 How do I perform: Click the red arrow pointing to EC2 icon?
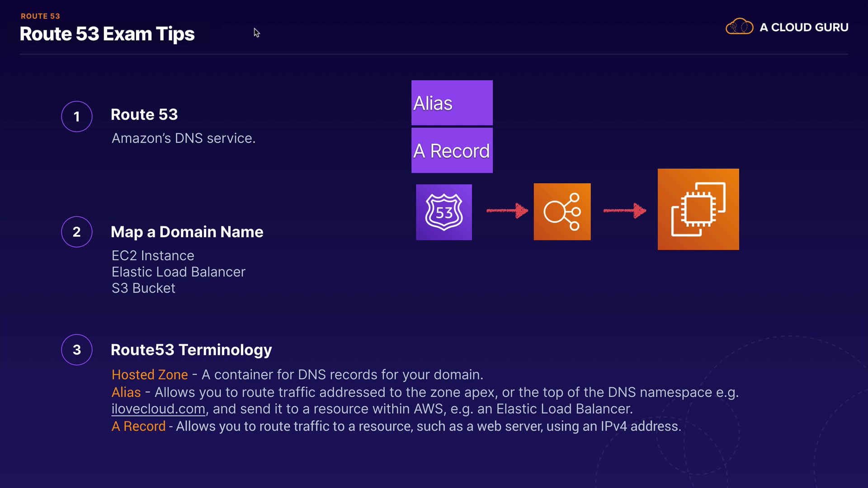624,211
